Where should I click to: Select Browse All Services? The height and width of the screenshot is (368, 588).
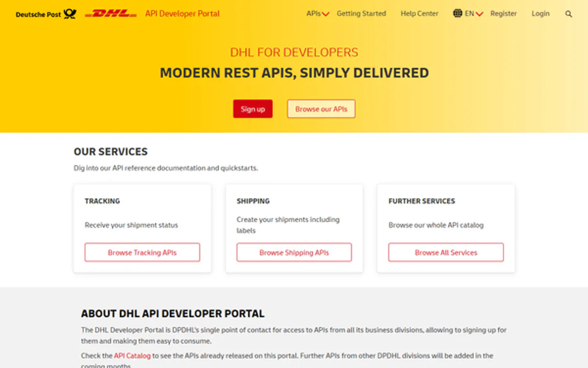click(445, 252)
